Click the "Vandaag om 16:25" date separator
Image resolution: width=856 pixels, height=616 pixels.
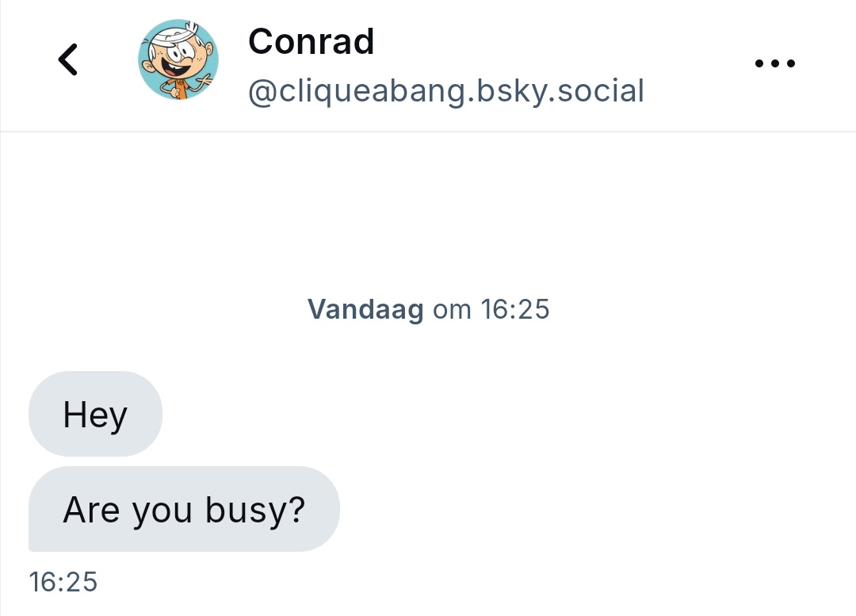click(x=428, y=309)
